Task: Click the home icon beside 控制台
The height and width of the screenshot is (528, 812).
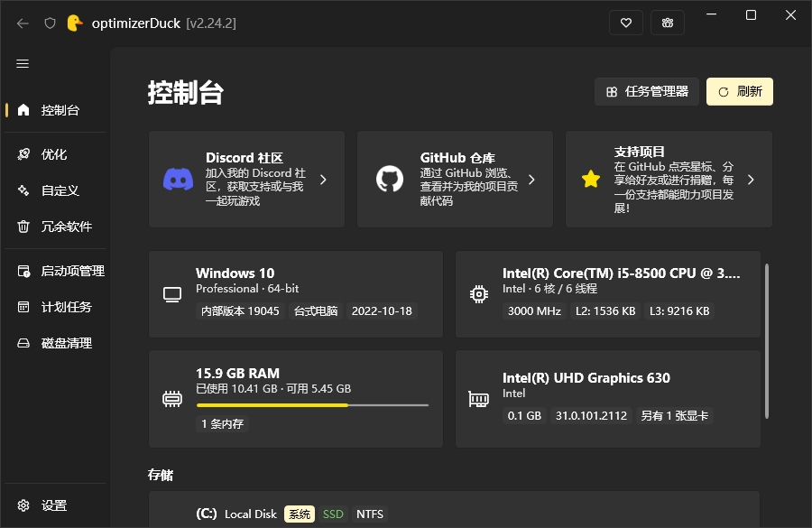Action: point(23,110)
